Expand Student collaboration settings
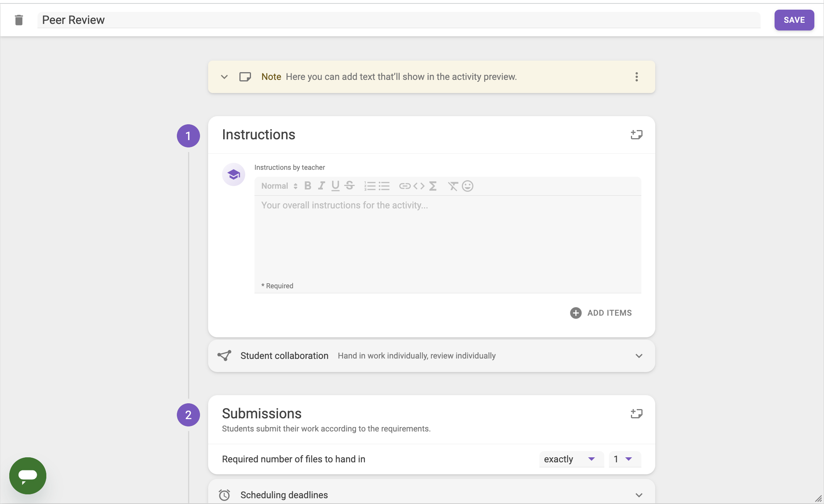 (x=639, y=356)
